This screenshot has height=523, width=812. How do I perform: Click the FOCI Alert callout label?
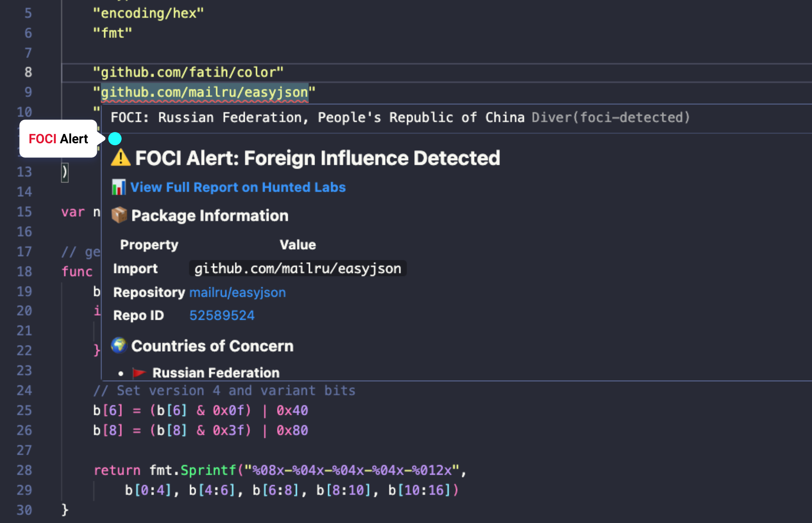pyautogui.click(x=59, y=139)
